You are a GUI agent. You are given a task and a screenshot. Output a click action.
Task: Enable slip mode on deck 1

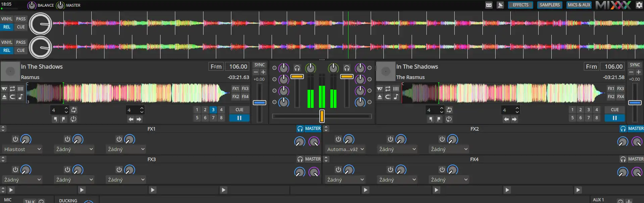(x=4, y=89)
